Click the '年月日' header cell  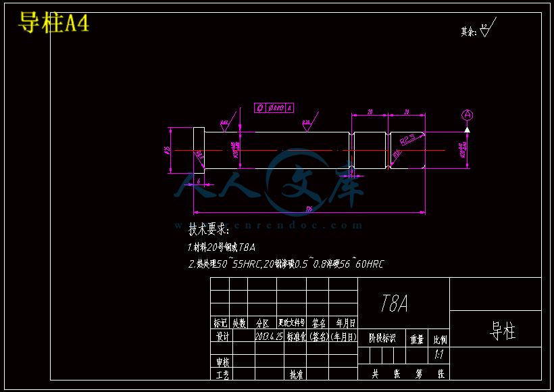[343, 323]
